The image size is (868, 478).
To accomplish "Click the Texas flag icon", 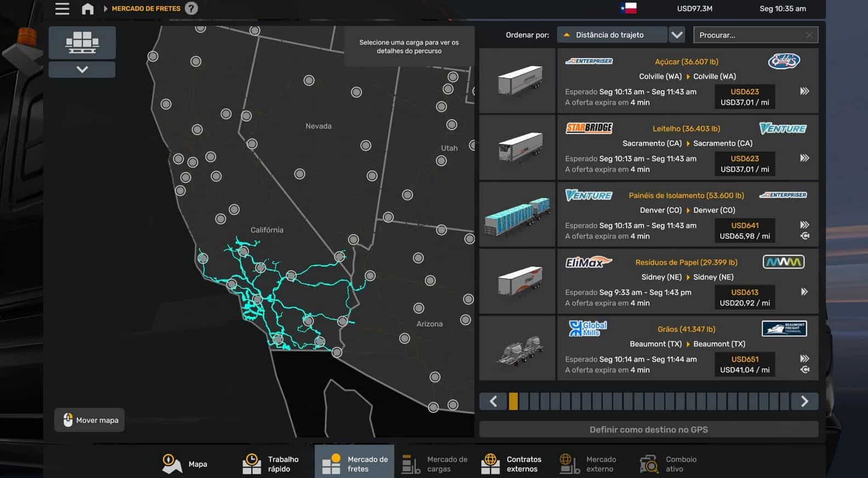I will pyautogui.click(x=628, y=8).
